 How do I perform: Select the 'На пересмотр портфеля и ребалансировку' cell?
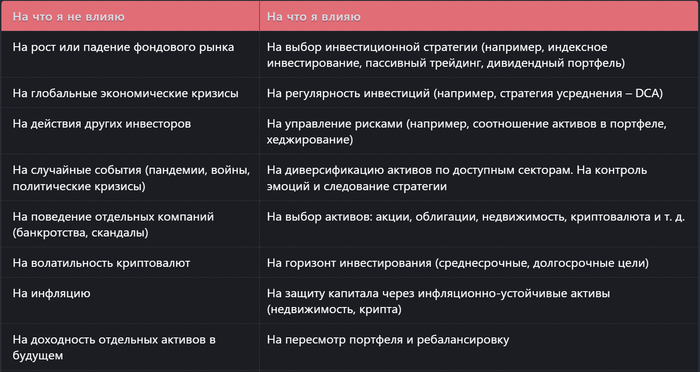[x=479, y=347]
